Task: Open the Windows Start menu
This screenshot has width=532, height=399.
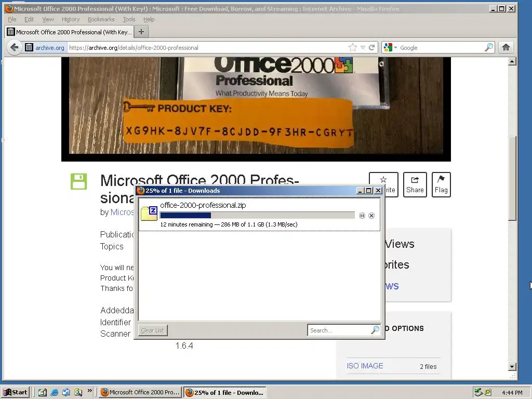Action: (x=16, y=392)
